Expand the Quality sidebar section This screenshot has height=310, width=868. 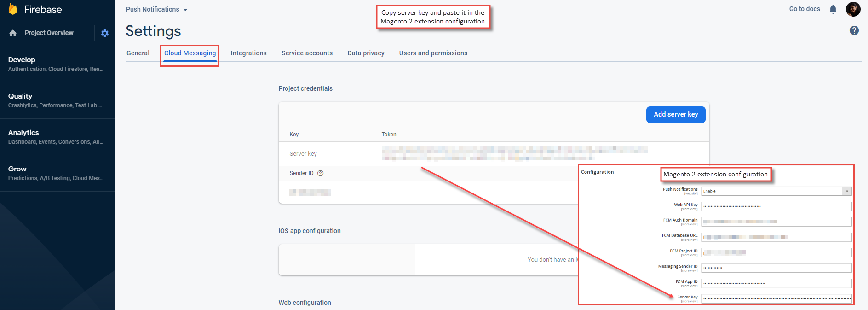pos(57,100)
